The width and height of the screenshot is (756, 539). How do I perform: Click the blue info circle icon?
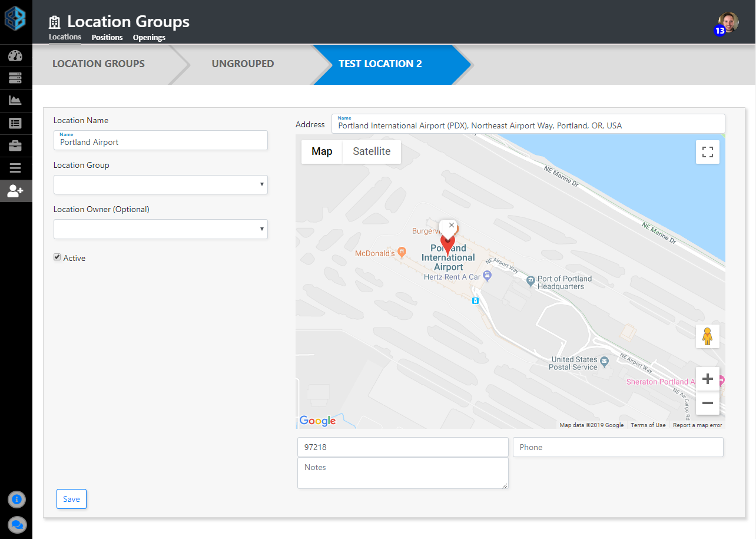click(x=16, y=499)
